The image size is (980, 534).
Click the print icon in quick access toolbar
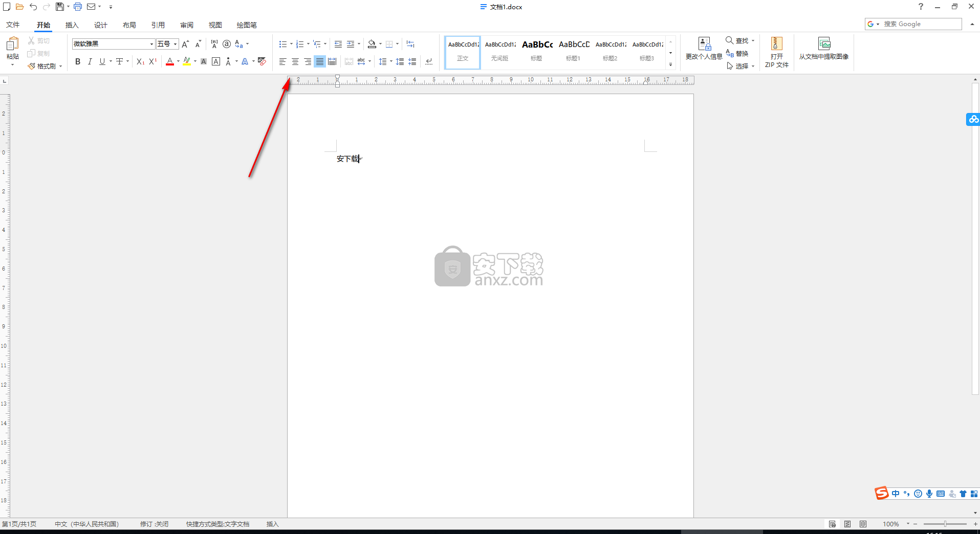(78, 7)
